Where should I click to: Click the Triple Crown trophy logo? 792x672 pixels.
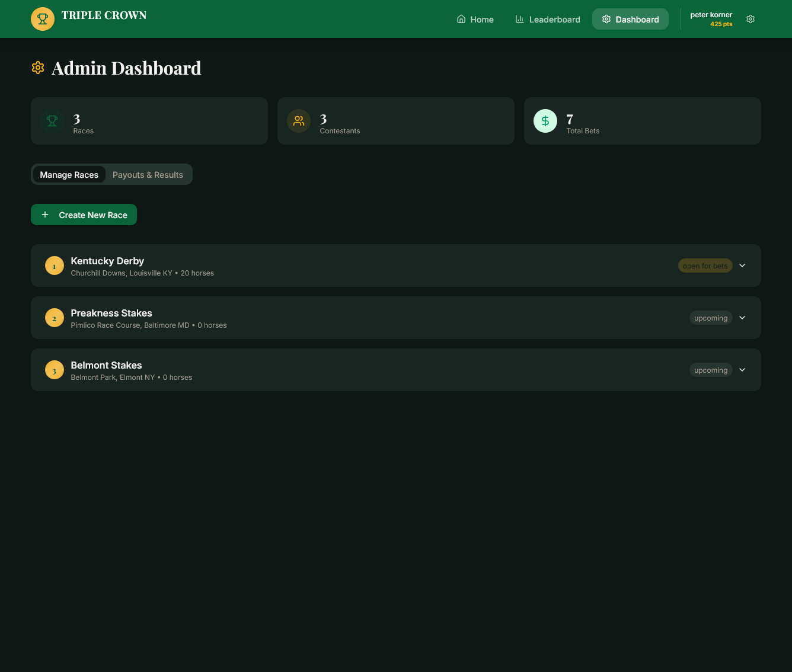pos(43,19)
